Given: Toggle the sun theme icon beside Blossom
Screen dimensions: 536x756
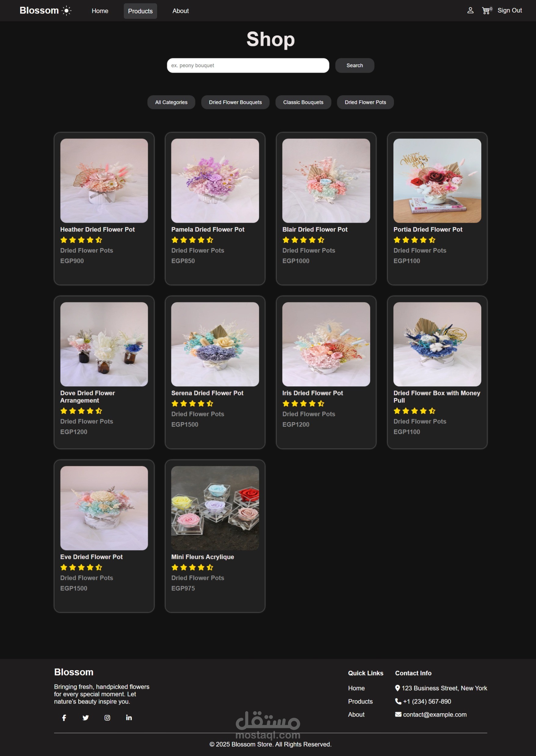Looking at the screenshot, I should pos(67,11).
